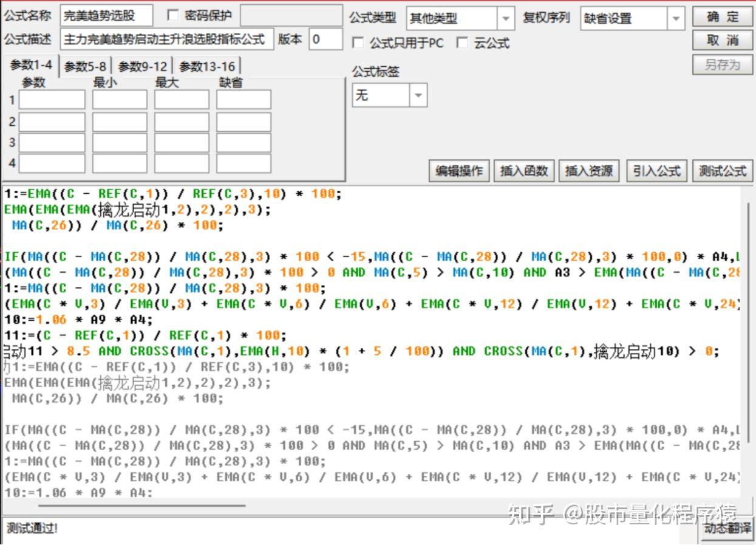Click the 公式描述 text field
Viewport: 756px width, 545px height.
[167, 39]
